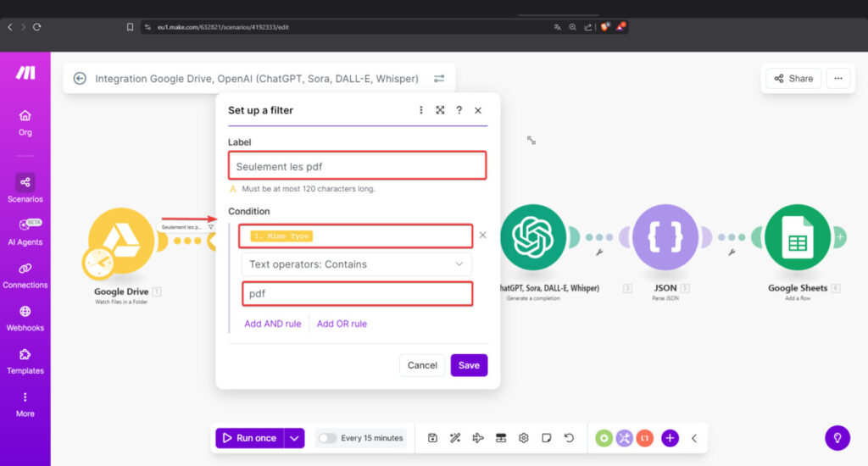The image size is (868, 466).
Task: Click the browser bookmark icon
Action: click(x=130, y=27)
